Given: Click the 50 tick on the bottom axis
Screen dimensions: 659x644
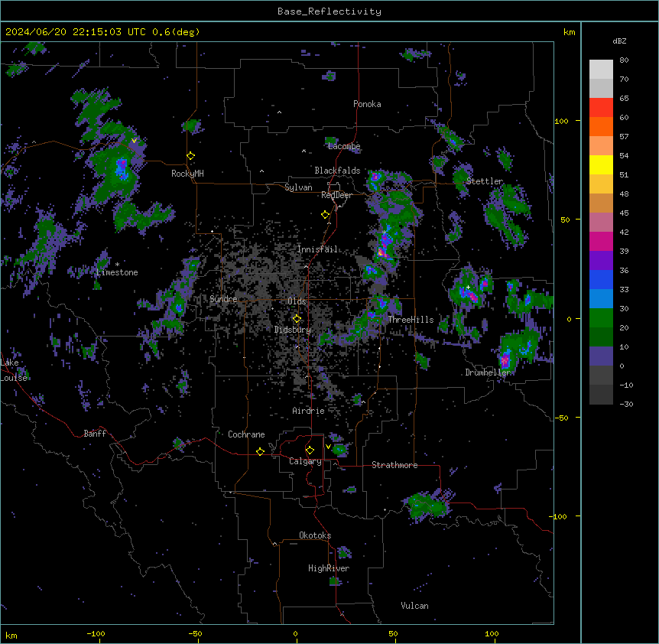Looking at the screenshot, I should pyautogui.click(x=393, y=633).
